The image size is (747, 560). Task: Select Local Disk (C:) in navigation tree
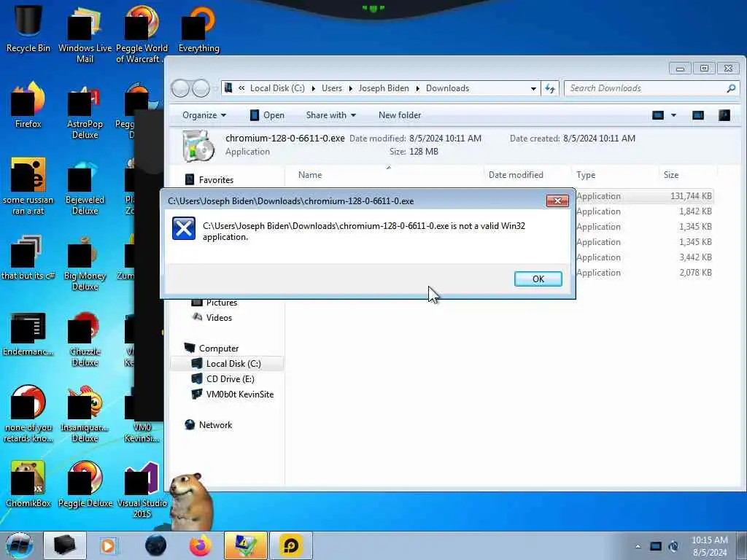[233, 364]
